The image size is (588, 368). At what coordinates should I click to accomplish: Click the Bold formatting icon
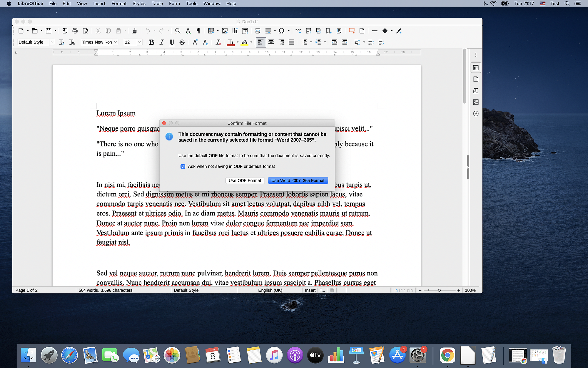click(x=151, y=42)
